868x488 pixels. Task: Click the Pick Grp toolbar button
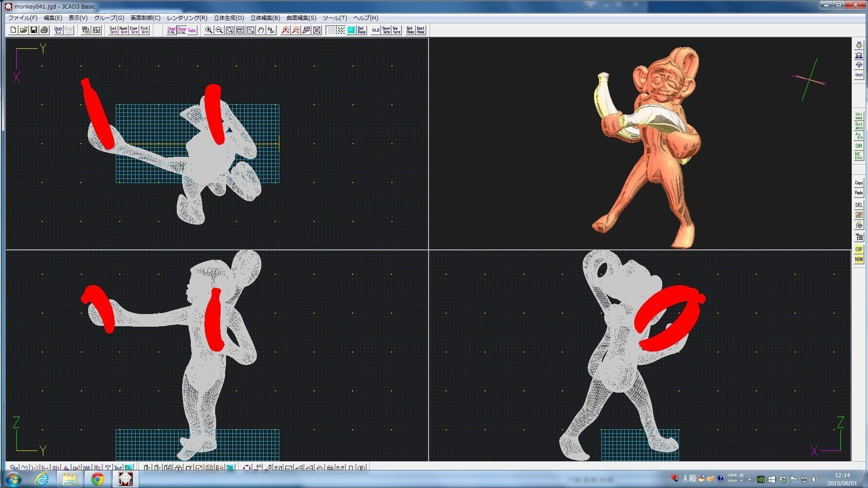(x=144, y=30)
